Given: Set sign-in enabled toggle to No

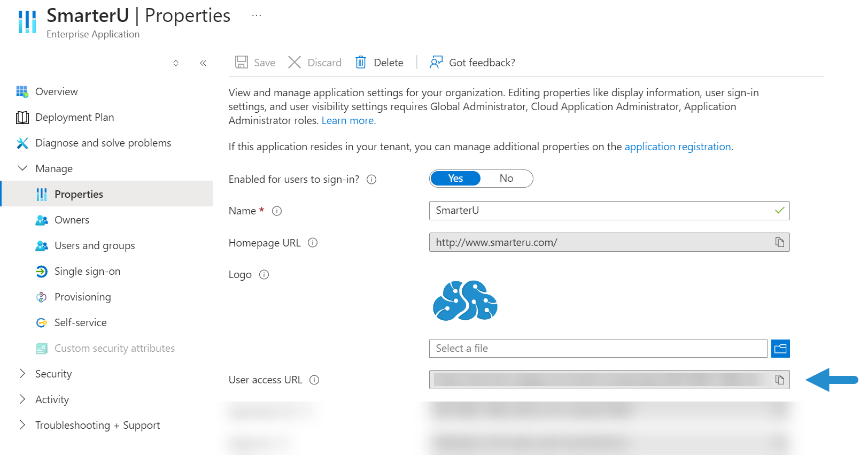Looking at the screenshot, I should pos(506,179).
